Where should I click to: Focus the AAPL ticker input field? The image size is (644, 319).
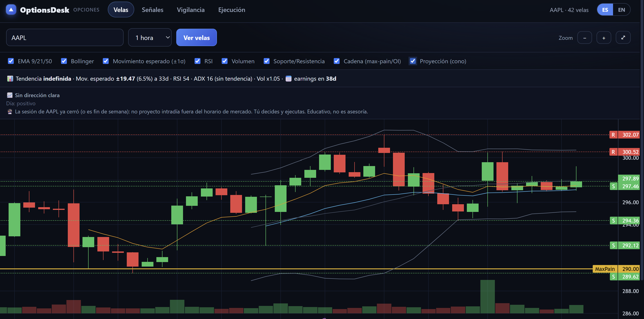point(65,38)
